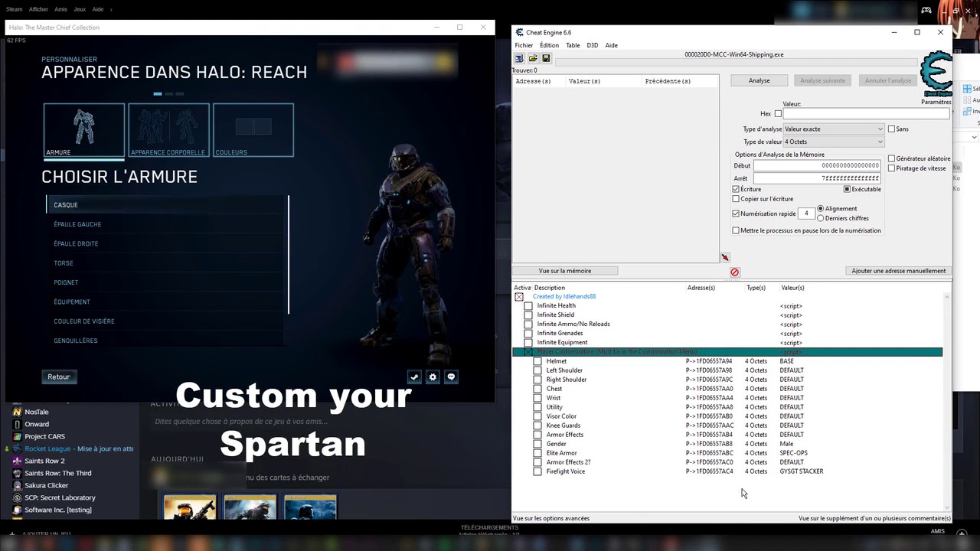980x551 pixels.
Task: Open the Type de valeur dropdown
Action: [833, 142]
